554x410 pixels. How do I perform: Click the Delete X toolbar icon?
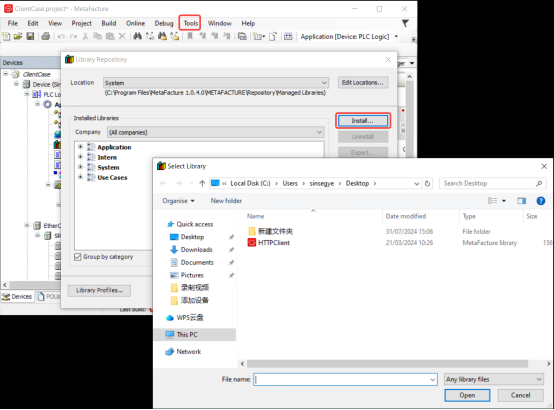pos(122,36)
